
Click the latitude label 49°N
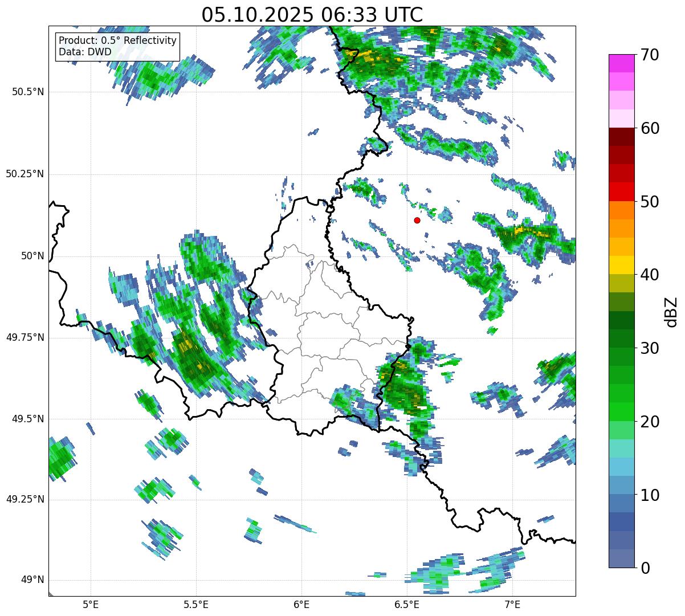tap(32, 580)
